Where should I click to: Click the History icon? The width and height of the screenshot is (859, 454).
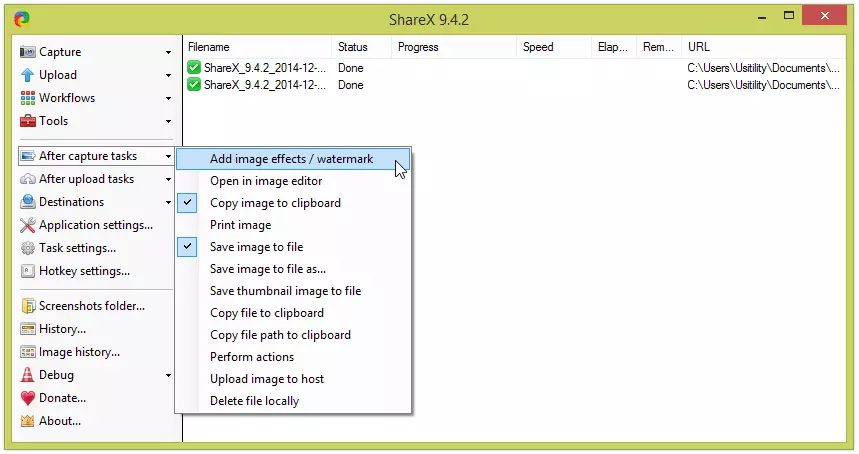[x=27, y=329]
